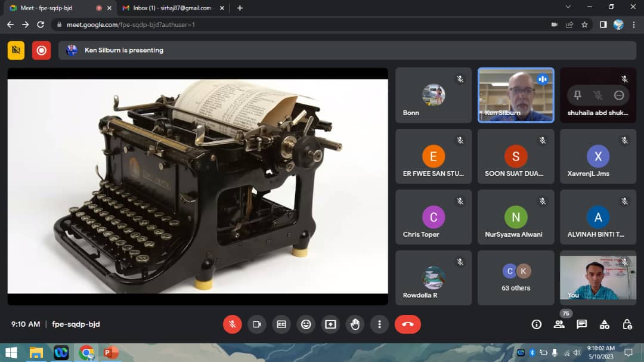Image resolution: width=644 pixels, height=362 pixels.
Task: Open the Chrome tab search dropdown arrow
Action: click(568, 7)
